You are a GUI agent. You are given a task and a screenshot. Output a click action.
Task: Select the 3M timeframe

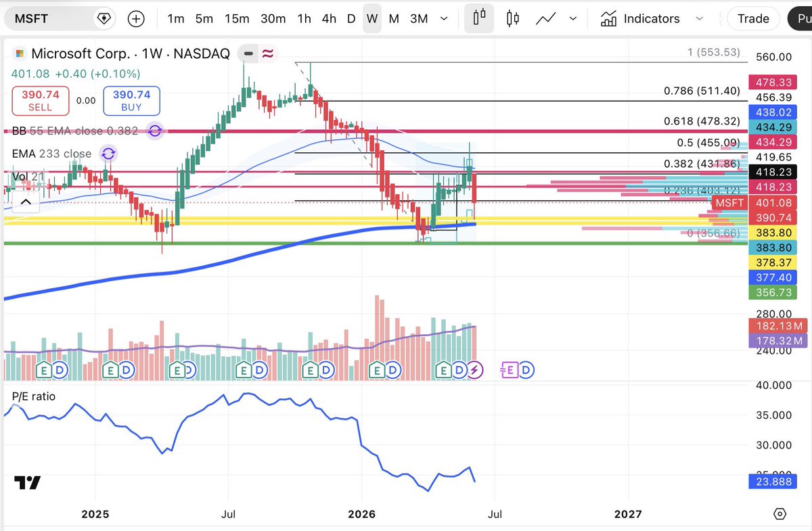tap(419, 18)
